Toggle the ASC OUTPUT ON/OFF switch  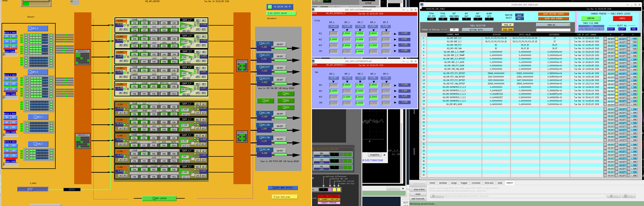pyautogui.click(x=281, y=13)
